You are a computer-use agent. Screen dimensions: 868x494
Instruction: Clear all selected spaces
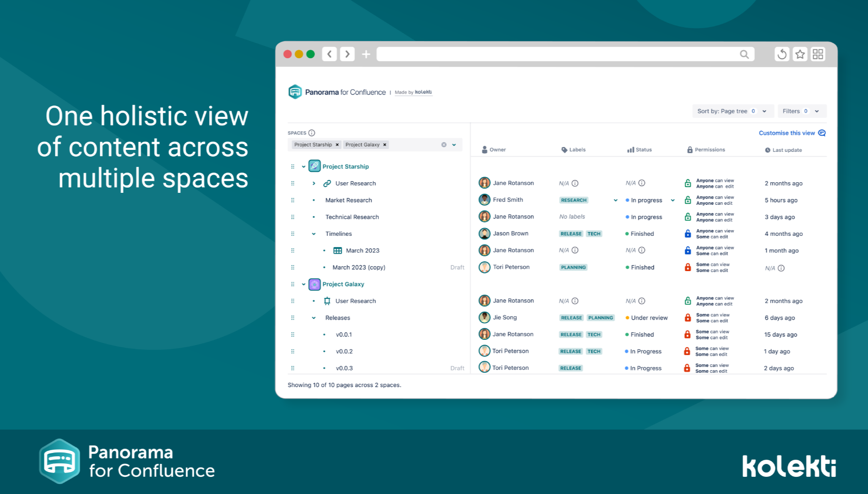pyautogui.click(x=444, y=145)
